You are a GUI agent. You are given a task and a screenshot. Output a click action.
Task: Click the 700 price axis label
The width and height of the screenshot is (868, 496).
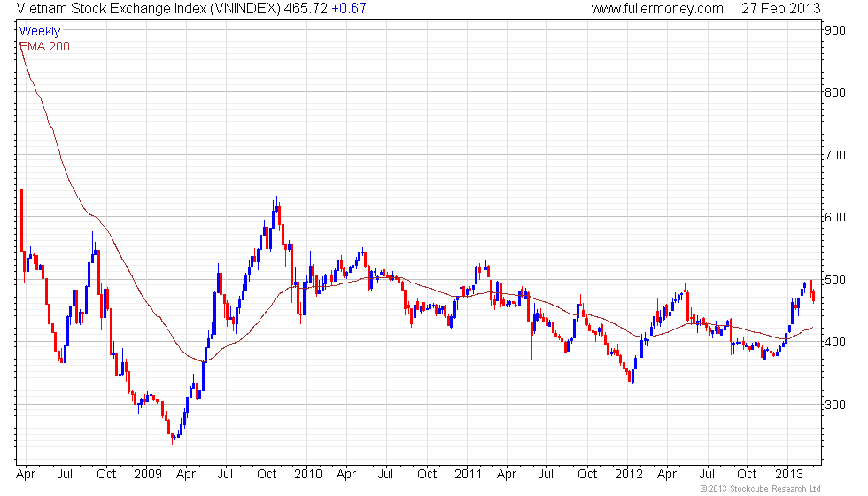point(834,155)
